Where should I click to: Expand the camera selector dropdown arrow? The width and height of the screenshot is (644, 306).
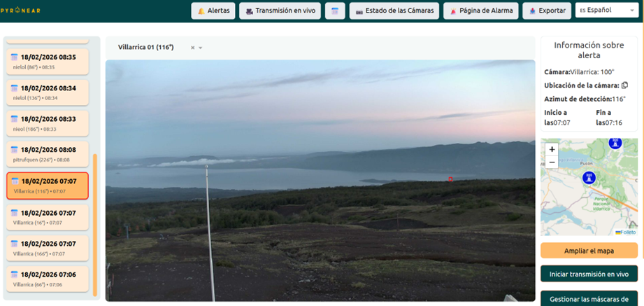click(201, 48)
